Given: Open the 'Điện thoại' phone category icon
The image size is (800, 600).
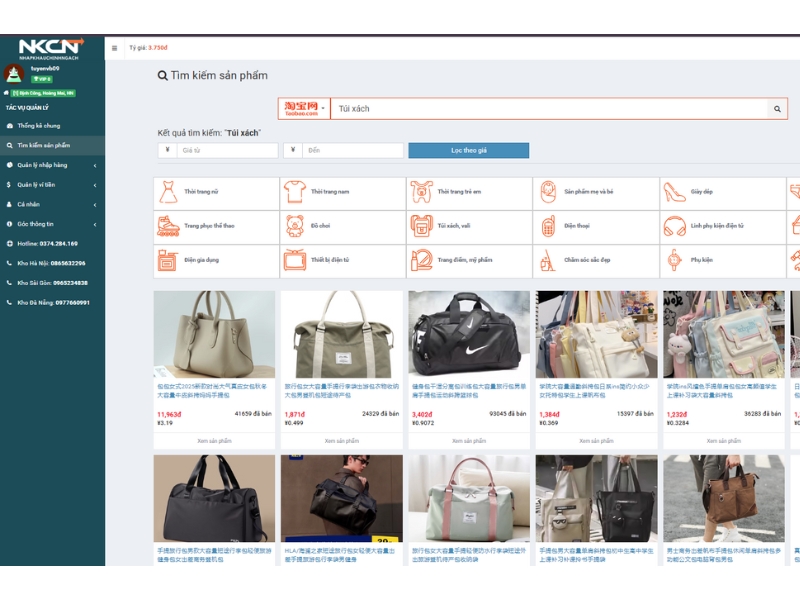Looking at the screenshot, I should tap(548, 226).
